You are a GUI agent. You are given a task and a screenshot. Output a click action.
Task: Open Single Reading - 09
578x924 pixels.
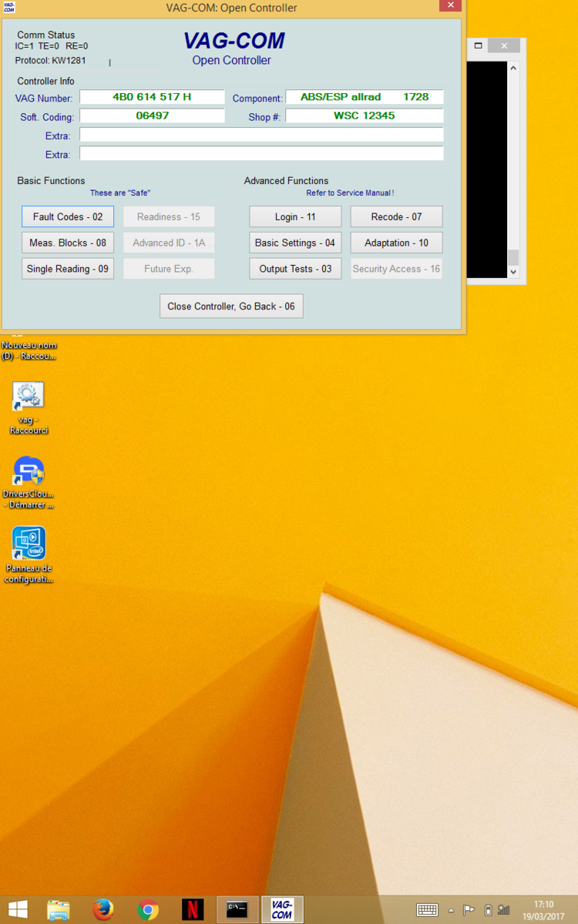pyautogui.click(x=68, y=269)
